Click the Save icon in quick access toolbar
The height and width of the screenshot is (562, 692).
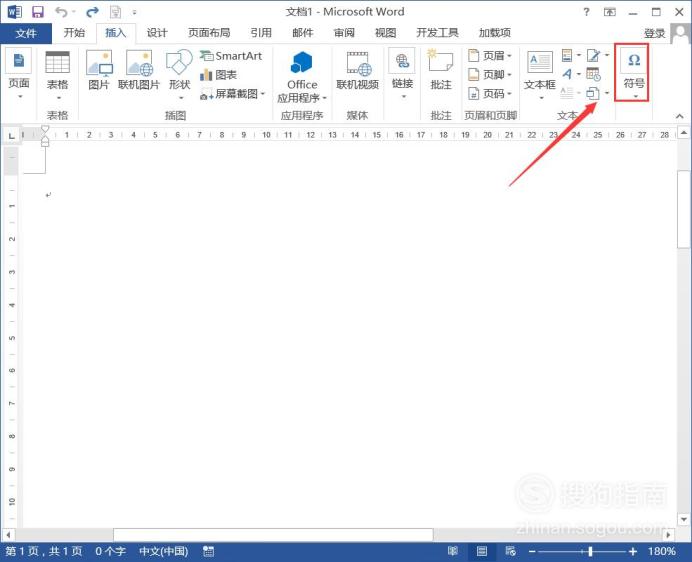(38, 12)
